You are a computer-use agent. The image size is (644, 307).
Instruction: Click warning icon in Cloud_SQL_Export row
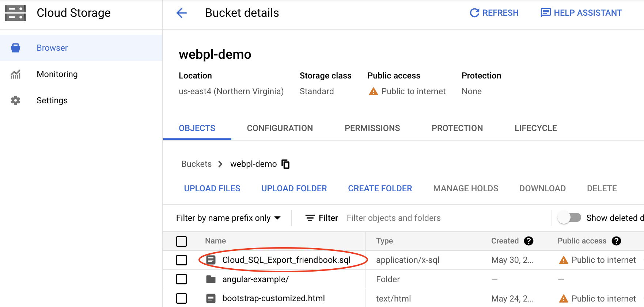(x=564, y=260)
